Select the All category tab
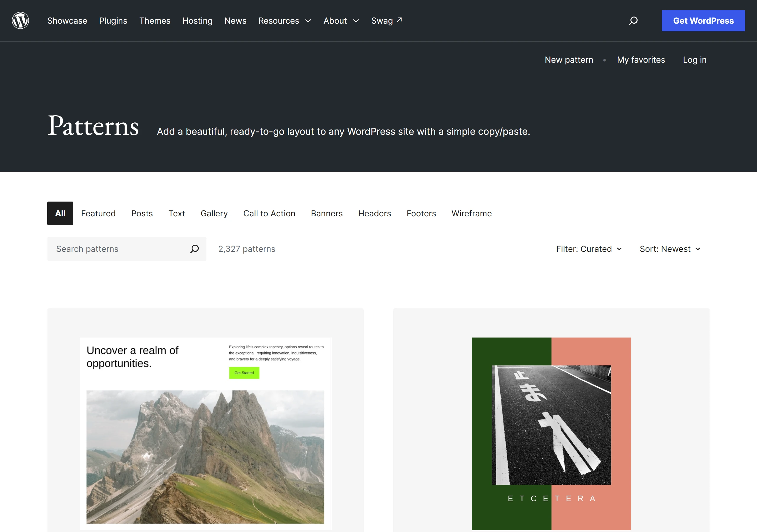The image size is (757, 532). tap(60, 213)
